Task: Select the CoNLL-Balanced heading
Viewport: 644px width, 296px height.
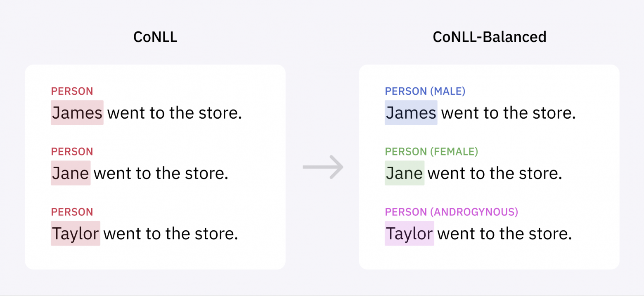Action: pyautogui.click(x=489, y=37)
